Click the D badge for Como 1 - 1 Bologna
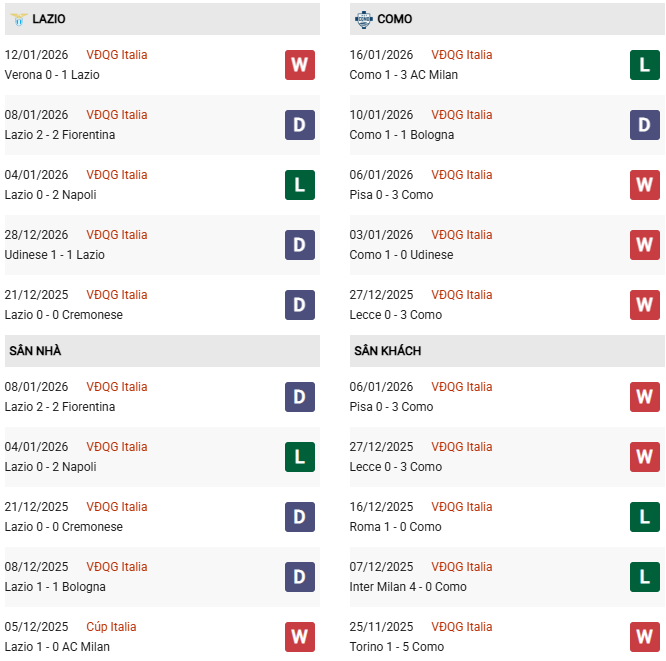This screenshot has height=661, width=666. (x=645, y=125)
